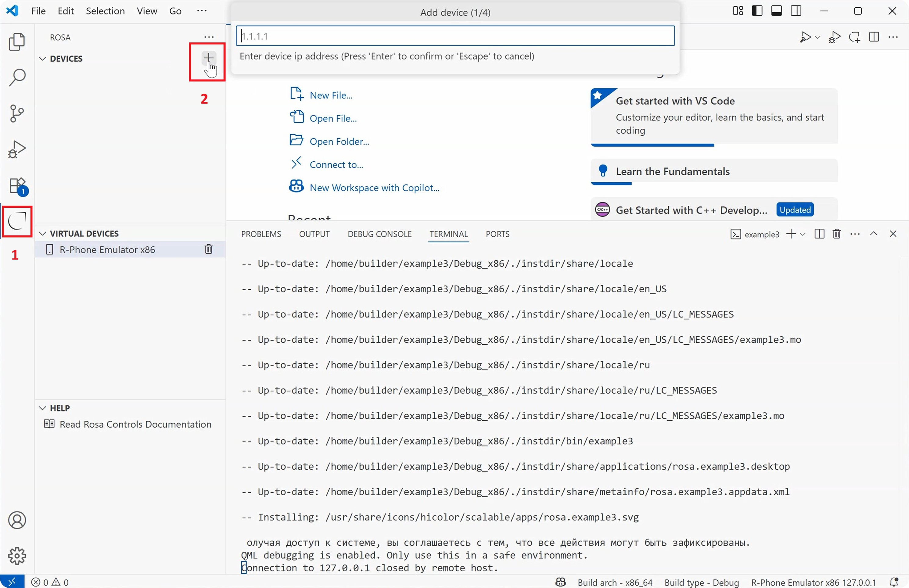Open the File menu

tap(38, 11)
